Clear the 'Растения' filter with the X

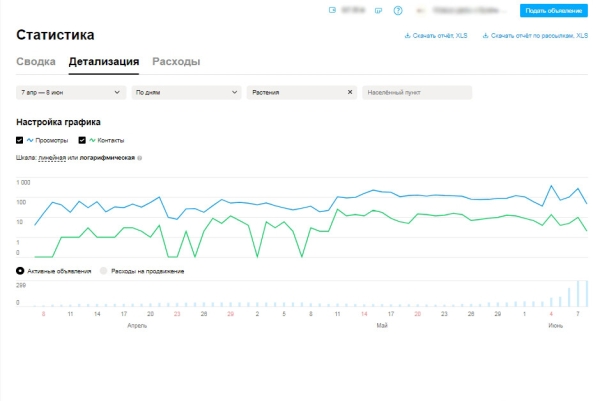click(x=350, y=92)
